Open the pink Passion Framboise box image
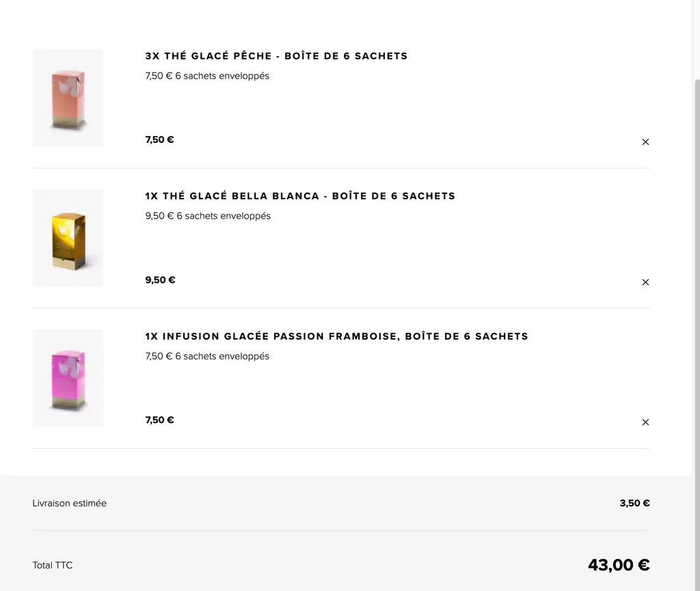 (68, 379)
